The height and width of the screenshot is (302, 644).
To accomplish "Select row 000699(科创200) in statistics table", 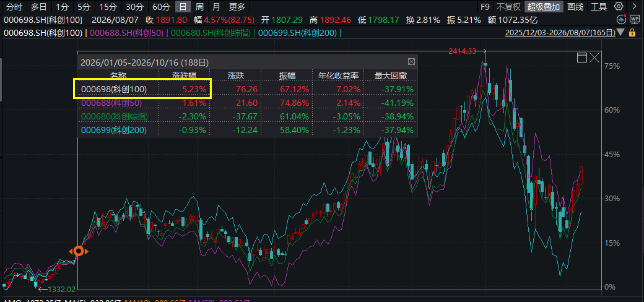I will tap(248, 130).
